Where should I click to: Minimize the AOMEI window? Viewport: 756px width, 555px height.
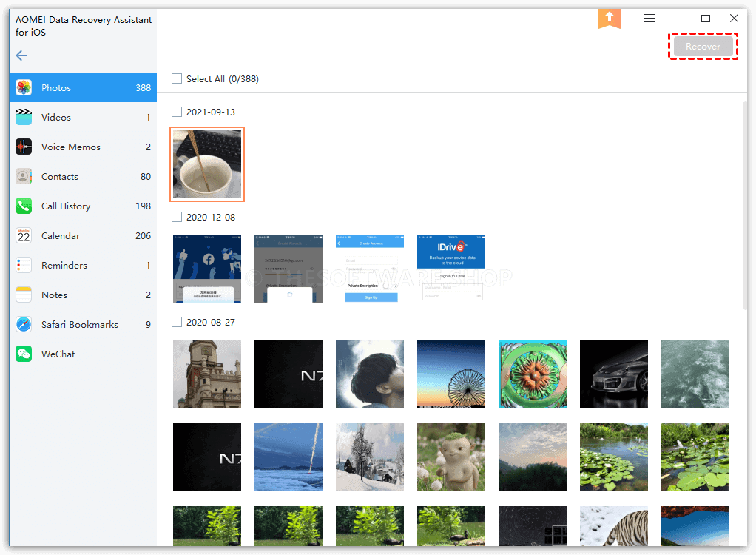[678, 20]
